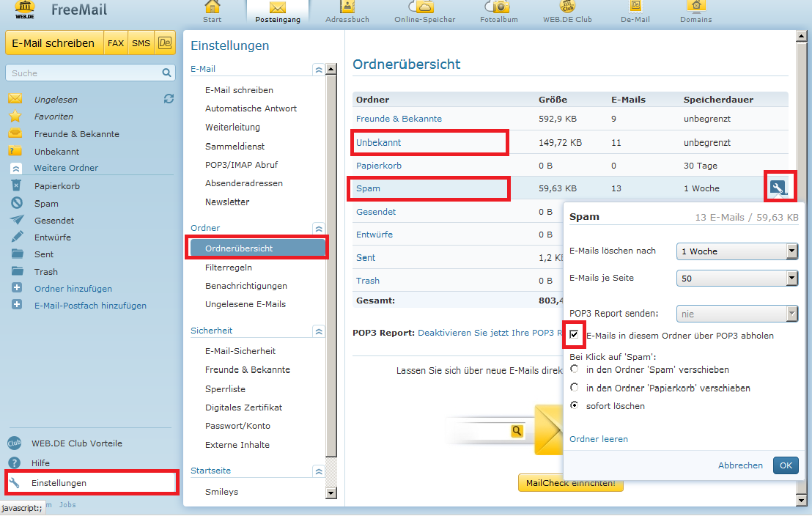Select 'in den Ordner Spam verschieben' radio
Viewport: 812px width, 516px height.
pos(575,369)
